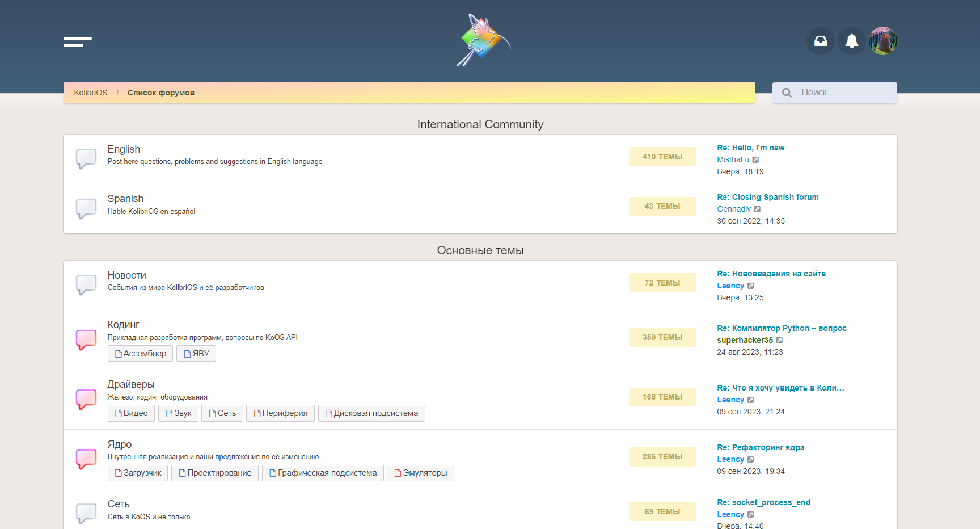View Leency's profile in Новости row

730,286
